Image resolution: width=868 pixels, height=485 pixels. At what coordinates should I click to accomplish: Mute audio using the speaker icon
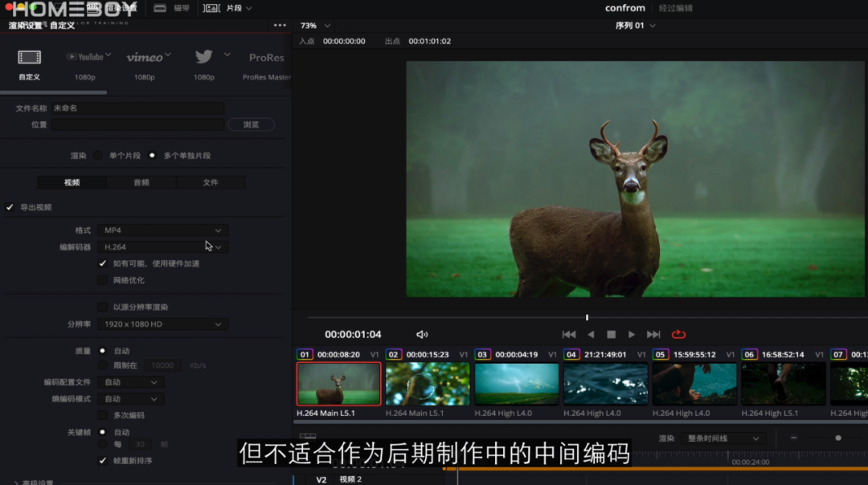(x=422, y=334)
